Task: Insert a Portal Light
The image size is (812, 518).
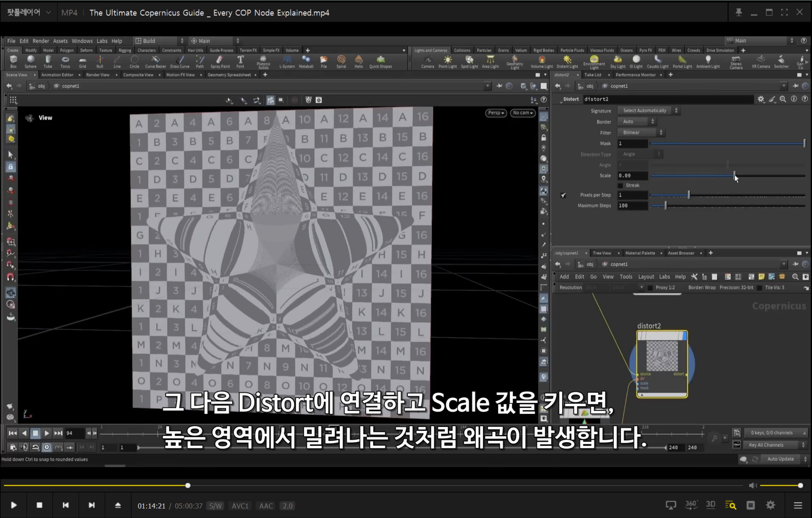Action: tap(682, 62)
